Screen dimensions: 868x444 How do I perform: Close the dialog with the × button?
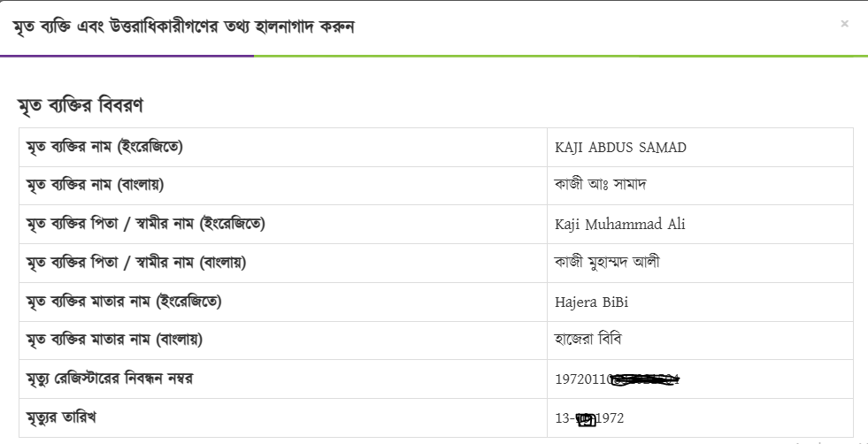tap(844, 24)
